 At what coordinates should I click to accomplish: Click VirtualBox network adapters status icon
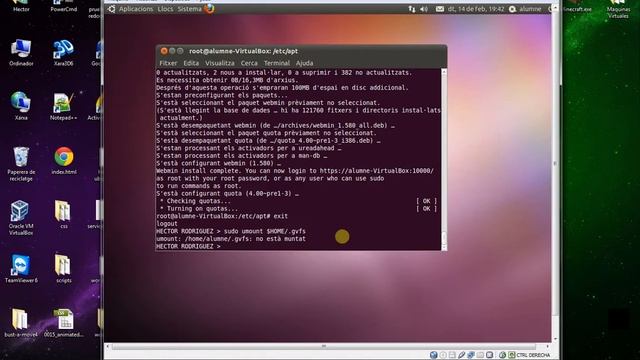click(x=471, y=355)
